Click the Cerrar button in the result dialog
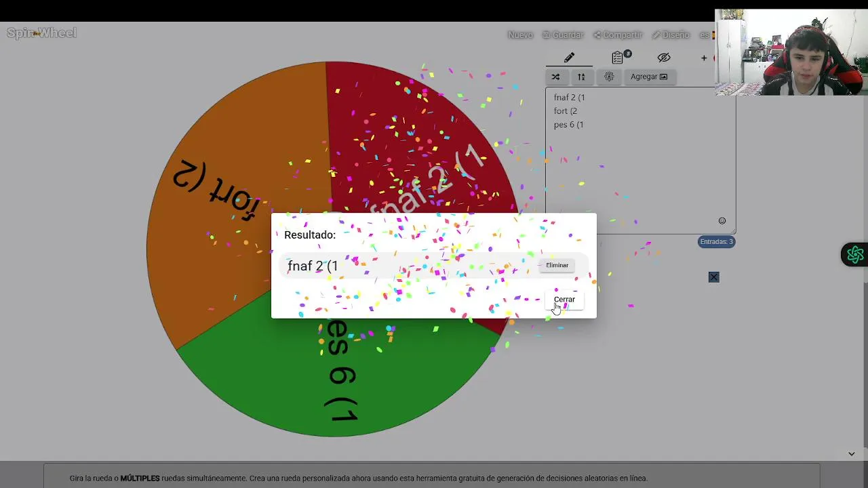This screenshot has width=868, height=488. 564,300
